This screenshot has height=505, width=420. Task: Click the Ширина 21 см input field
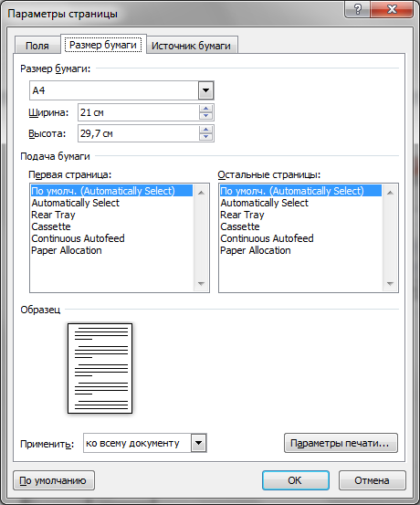pos(139,112)
